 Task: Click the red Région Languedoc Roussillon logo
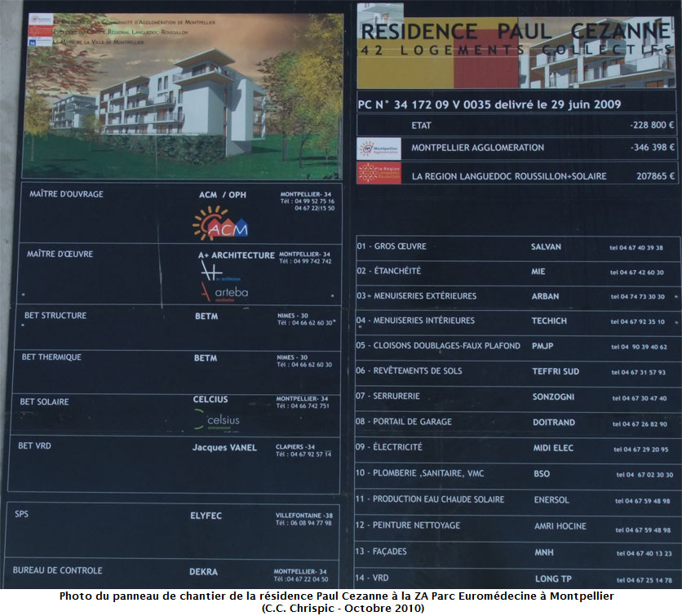pos(379,173)
